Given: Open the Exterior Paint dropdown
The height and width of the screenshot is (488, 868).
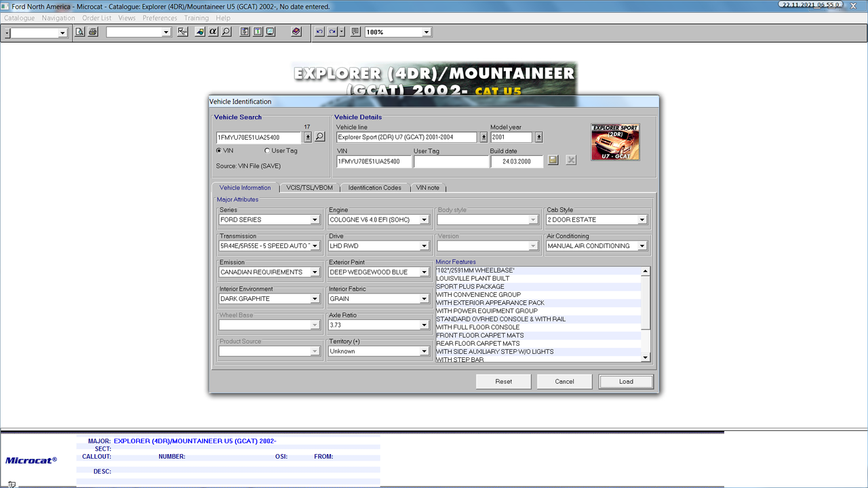Looking at the screenshot, I should (x=425, y=272).
